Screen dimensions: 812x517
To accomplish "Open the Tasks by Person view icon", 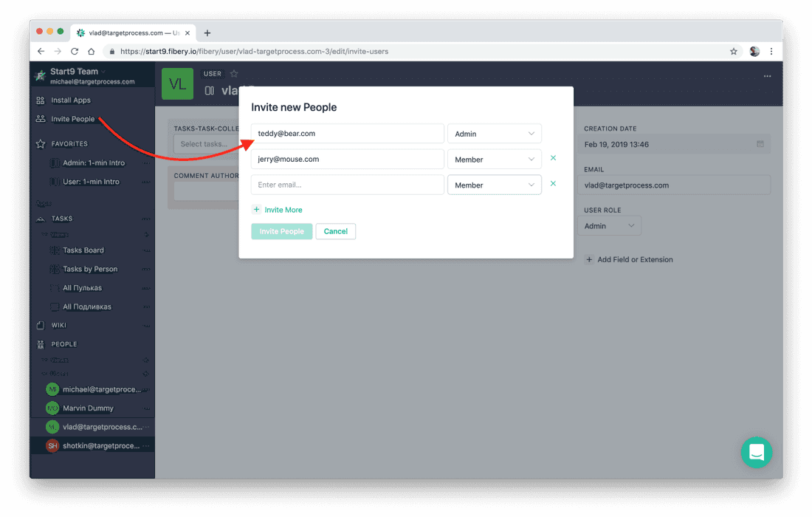I will [x=55, y=269].
